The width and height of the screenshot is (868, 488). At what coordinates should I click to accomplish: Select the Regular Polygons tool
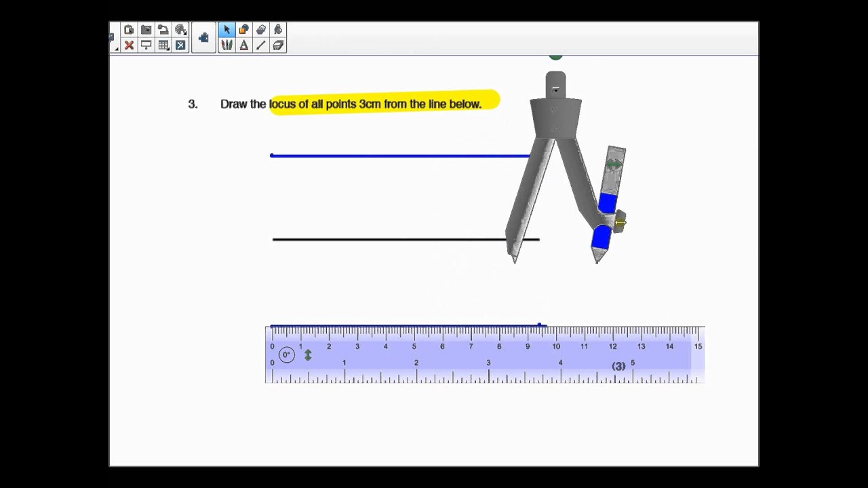click(x=261, y=30)
